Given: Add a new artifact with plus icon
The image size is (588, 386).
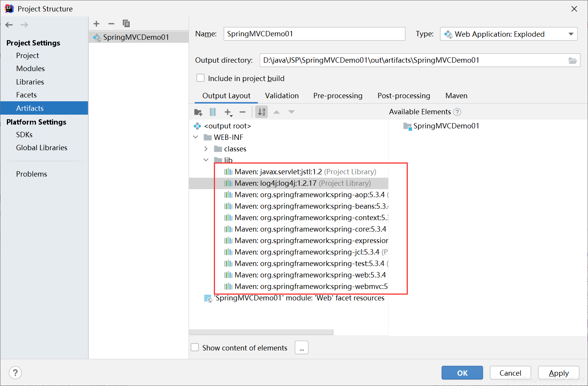Looking at the screenshot, I should click(96, 24).
